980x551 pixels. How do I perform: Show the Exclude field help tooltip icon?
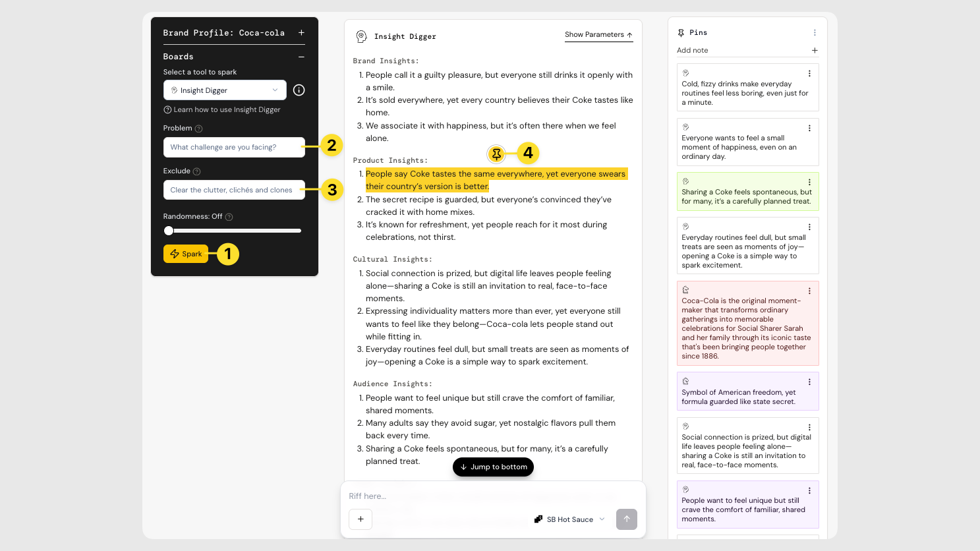point(196,171)
